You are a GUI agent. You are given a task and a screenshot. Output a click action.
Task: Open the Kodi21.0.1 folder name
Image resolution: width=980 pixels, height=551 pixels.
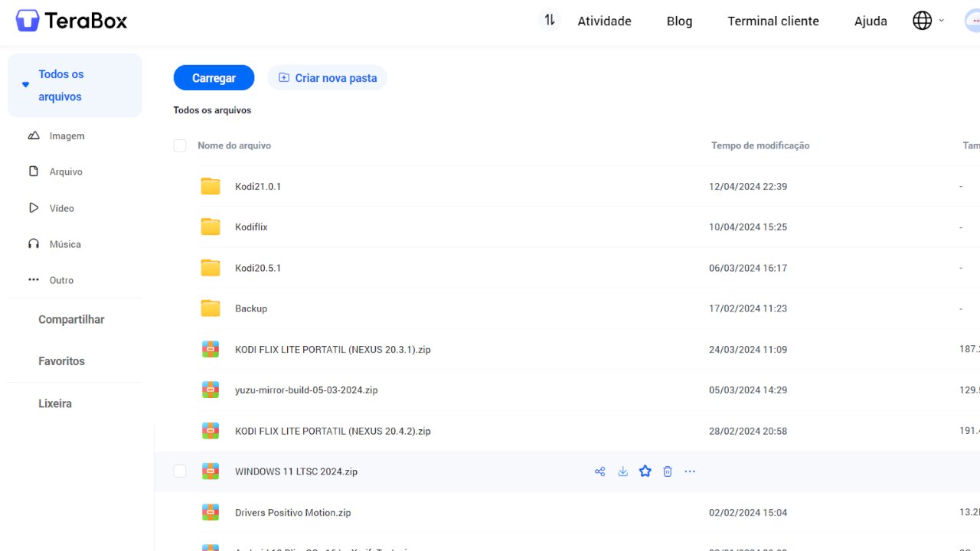[258, 186]
